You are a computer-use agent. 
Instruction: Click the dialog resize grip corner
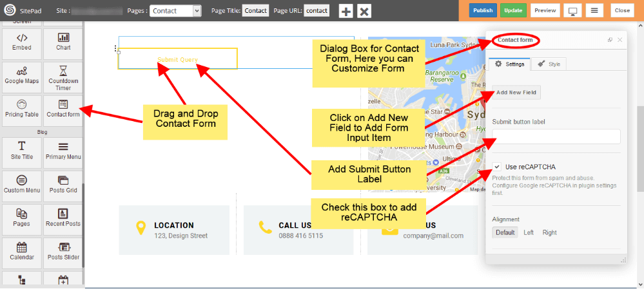(623, 260)
